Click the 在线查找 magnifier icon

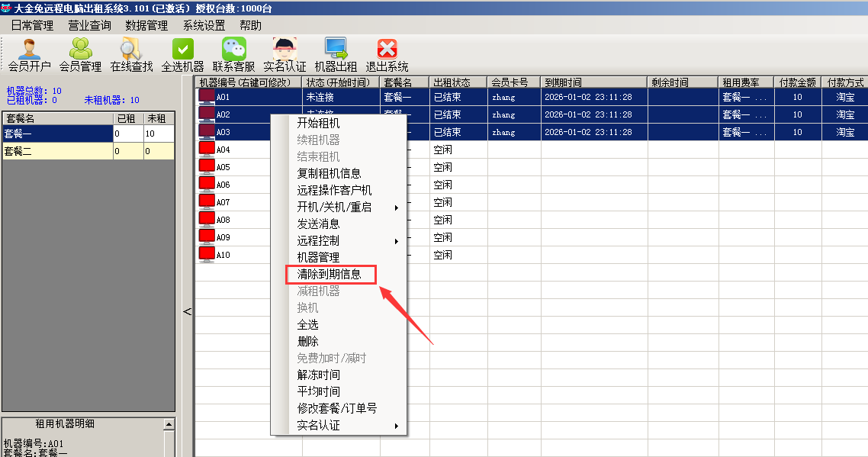[131, 50]
